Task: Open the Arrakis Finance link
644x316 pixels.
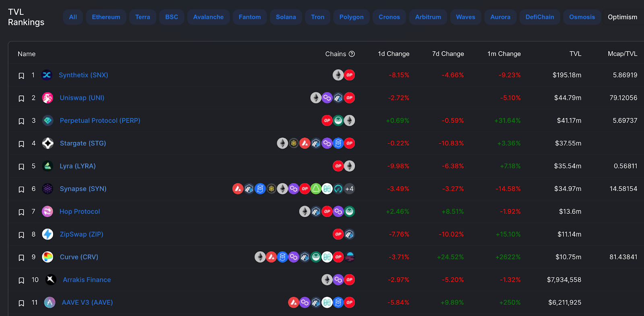Action: [87, 280]
